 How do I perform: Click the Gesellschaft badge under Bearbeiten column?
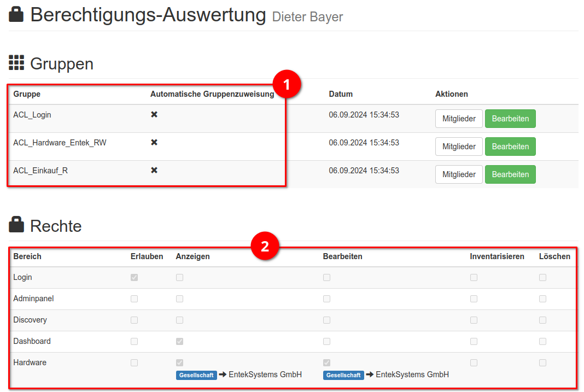click(343, 375)
